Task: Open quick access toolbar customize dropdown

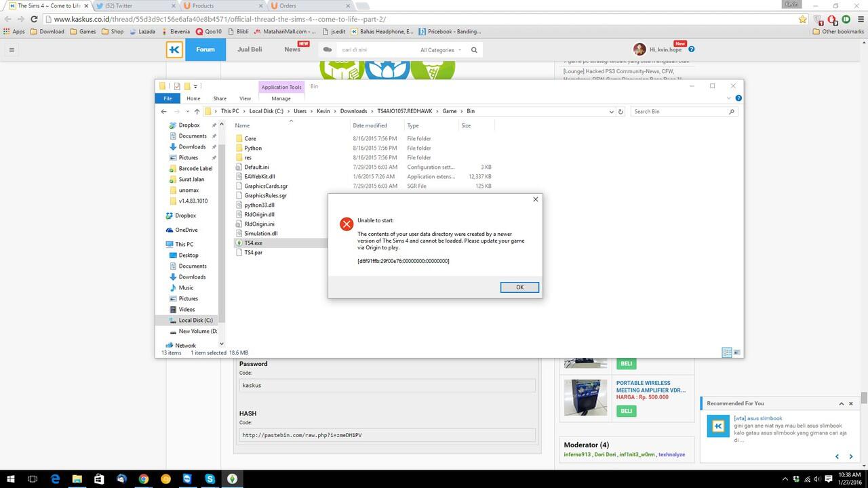Action: point(195,86)
